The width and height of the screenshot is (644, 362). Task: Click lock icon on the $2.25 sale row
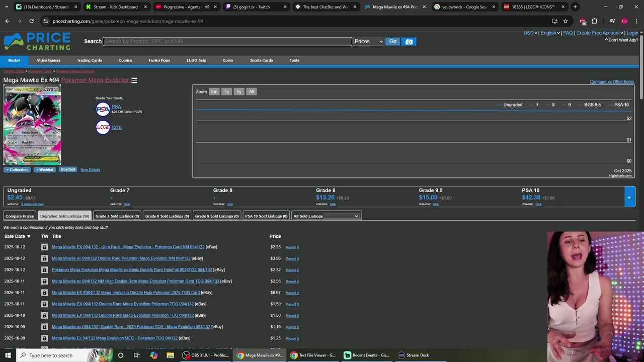(44, 247)
